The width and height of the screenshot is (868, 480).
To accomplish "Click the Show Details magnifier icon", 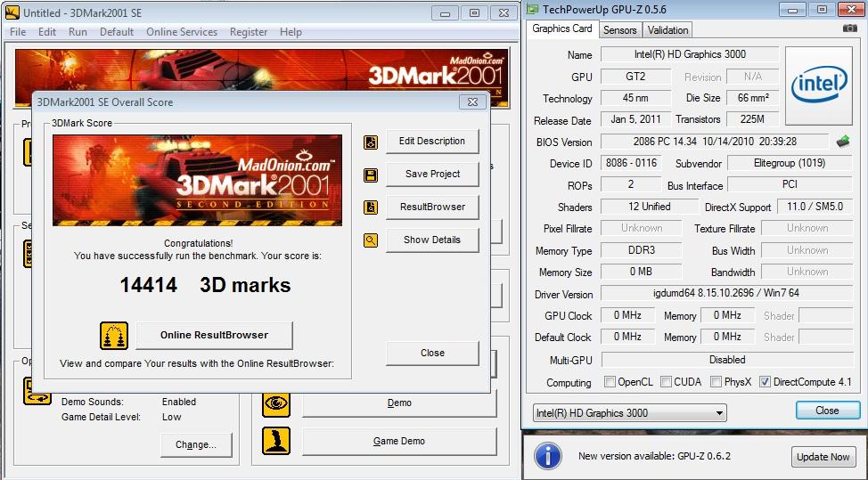I will (371, 240).
